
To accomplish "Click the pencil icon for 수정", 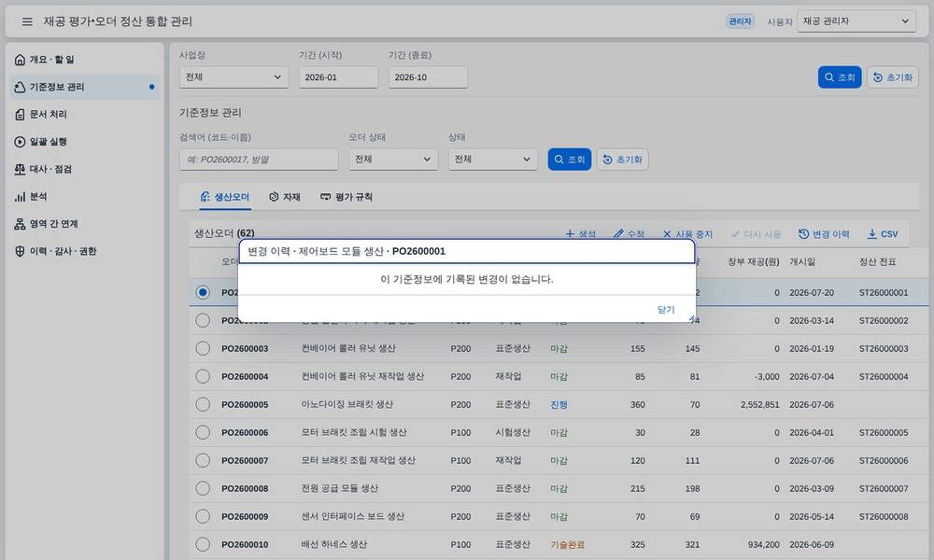I will coord(618,234).
